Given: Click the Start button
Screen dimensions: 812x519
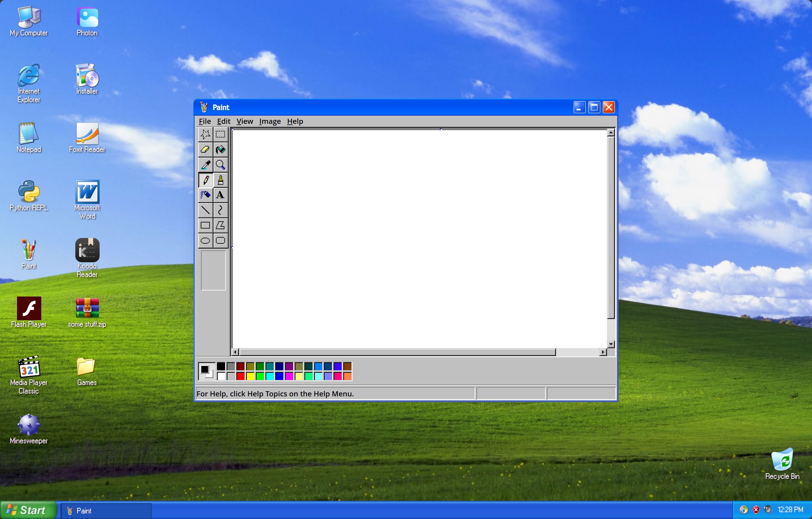Looking at the screenshot, I should (28, 510).
